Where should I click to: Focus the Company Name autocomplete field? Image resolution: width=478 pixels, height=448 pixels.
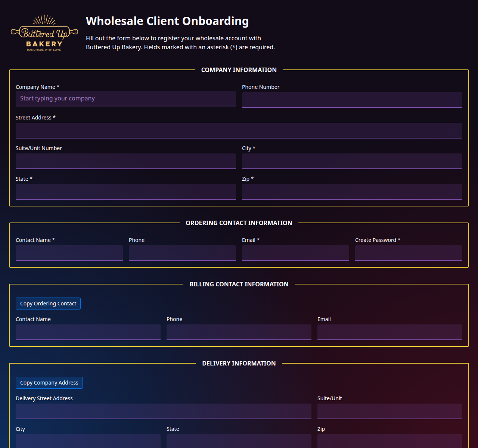click(x=125, y=98)
